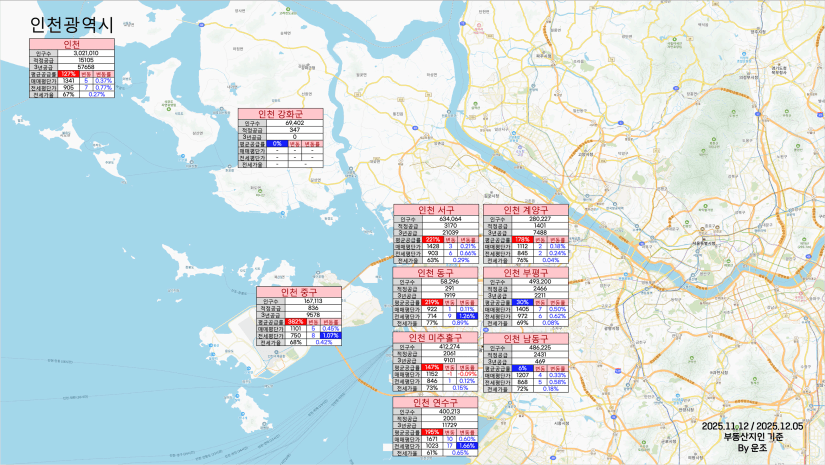Open the 인천 남동구 district header
Image resolution: width=825 pixels, height=465 pixels.
tap(526, 338)
